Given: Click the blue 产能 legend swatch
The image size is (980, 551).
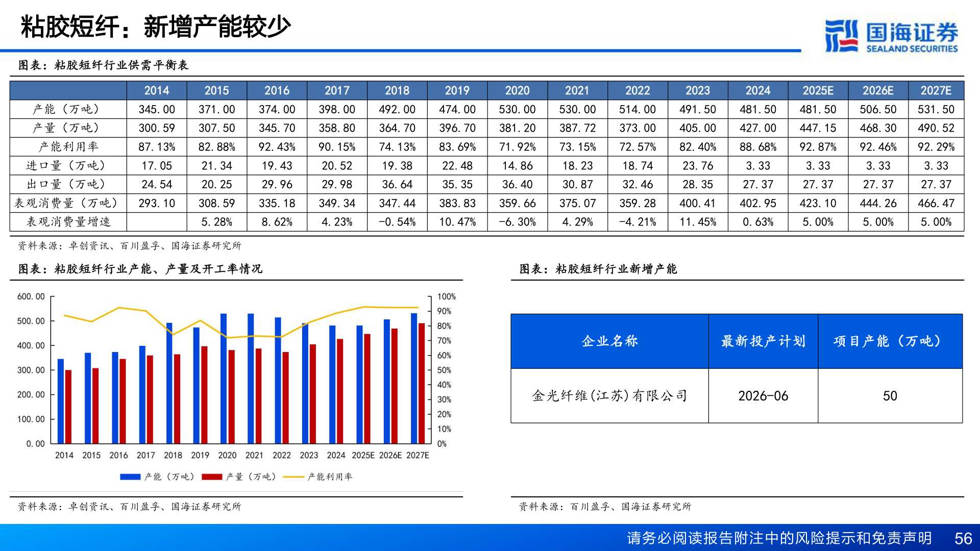Looking at the screenshot, I should [130, 477].
